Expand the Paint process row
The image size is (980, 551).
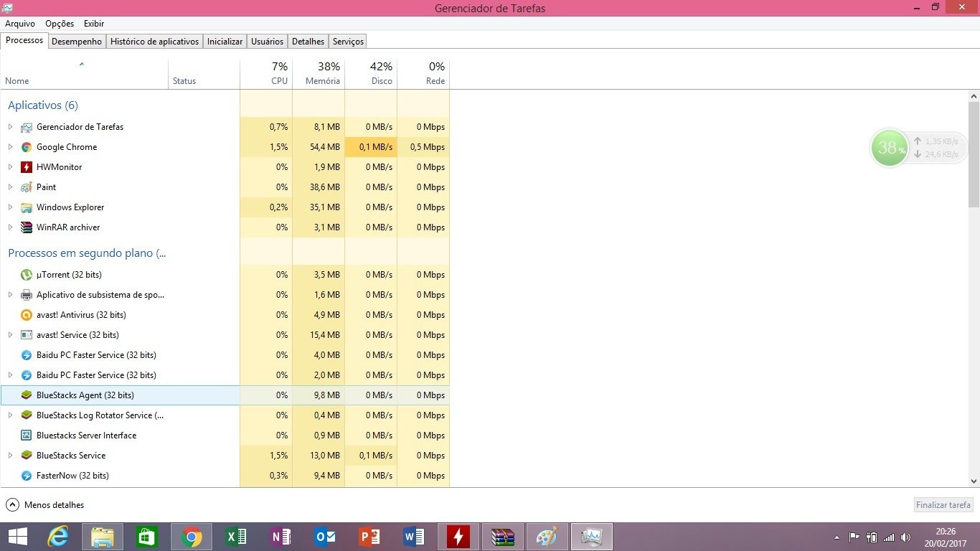10,187
